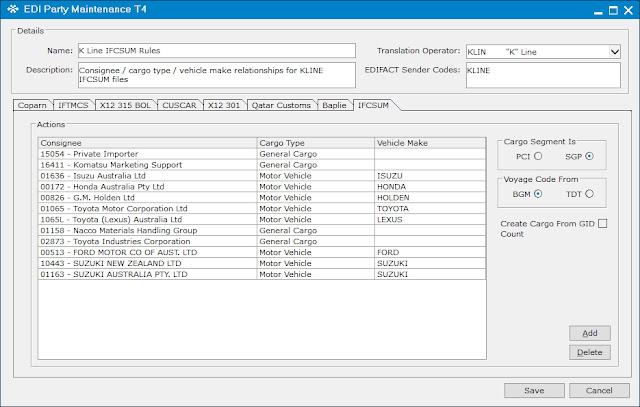Click the Consignee column header
Viewport: 640px width, 407px height.
(x=147, y=143)
